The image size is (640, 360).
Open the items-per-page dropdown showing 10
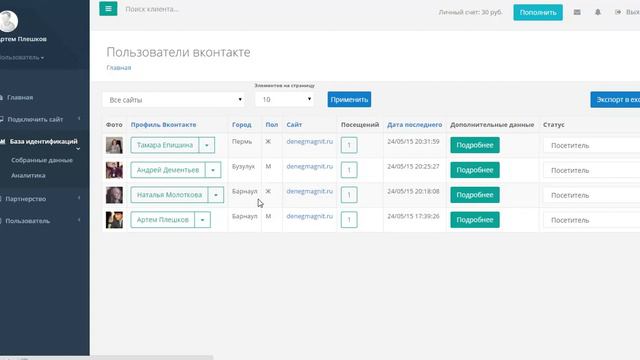point(284,99)
